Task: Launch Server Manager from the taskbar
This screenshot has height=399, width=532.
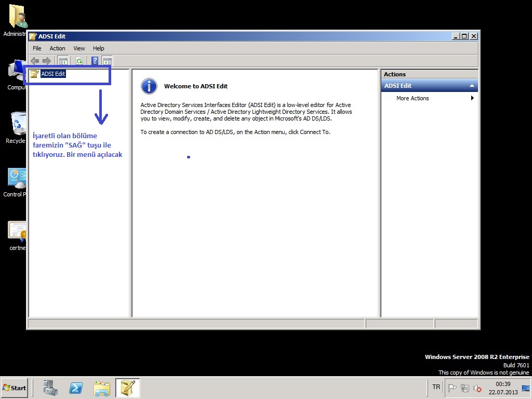Action: tap(50, 388)
